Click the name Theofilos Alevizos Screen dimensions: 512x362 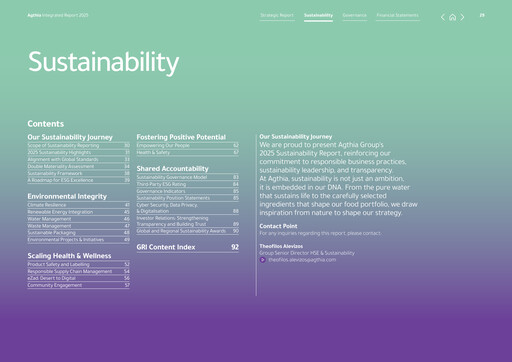(281, 246)
